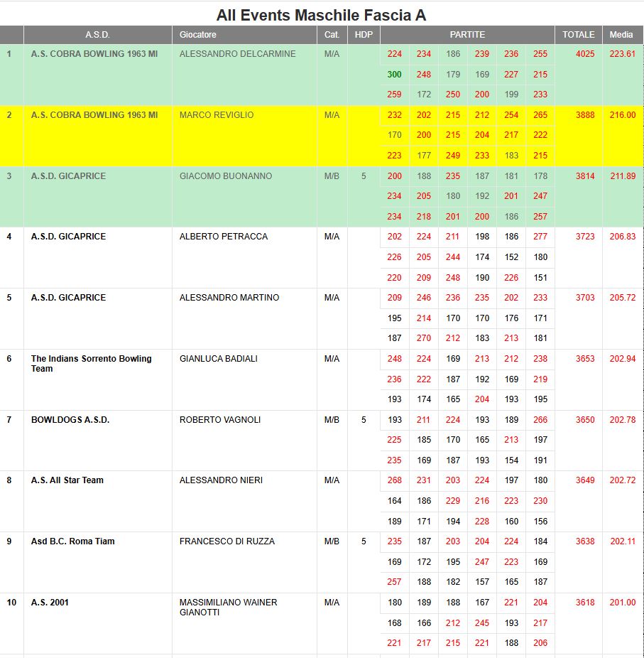Open GIACOMO BUONANNO player entry
Screen dimensions: 644x658
tap(225, 176)
